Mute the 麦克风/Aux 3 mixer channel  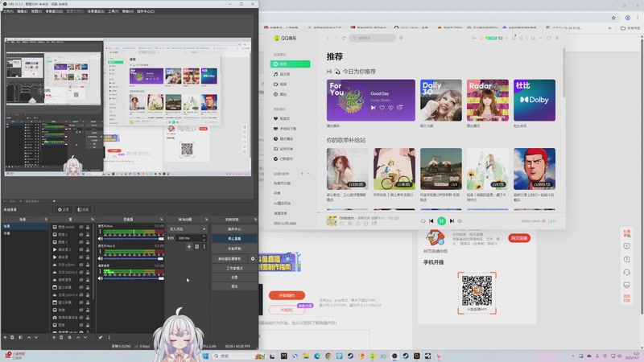click(100, 258)
